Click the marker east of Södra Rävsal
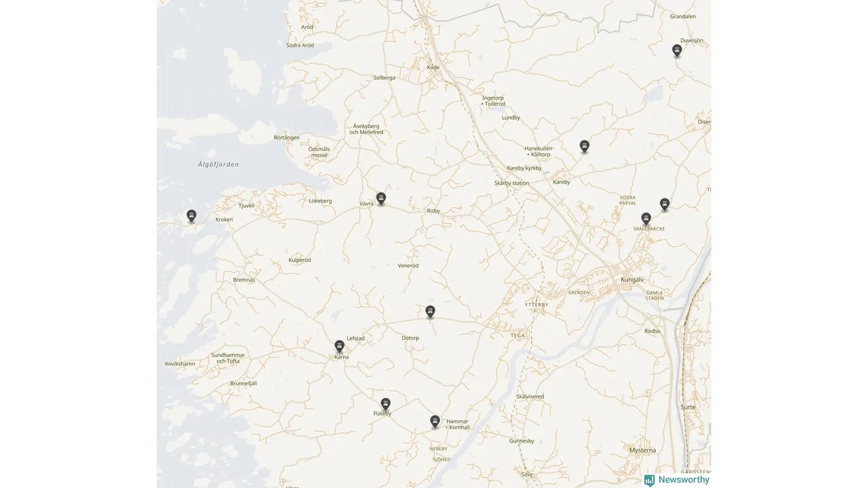Viewport: 868px width, 488px height. 665,204
